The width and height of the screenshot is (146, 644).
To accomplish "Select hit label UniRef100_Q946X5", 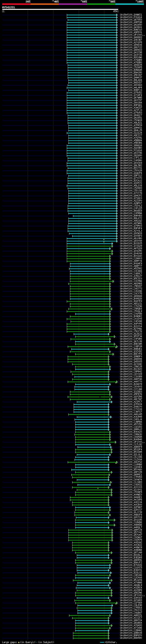I will click(x=131, y=65).
